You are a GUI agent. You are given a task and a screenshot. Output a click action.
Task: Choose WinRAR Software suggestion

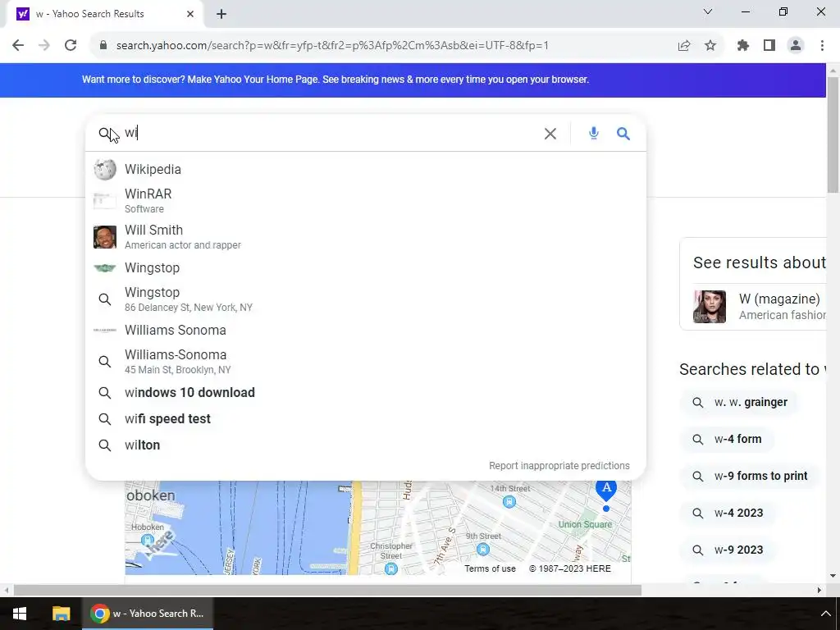(366, 201)
